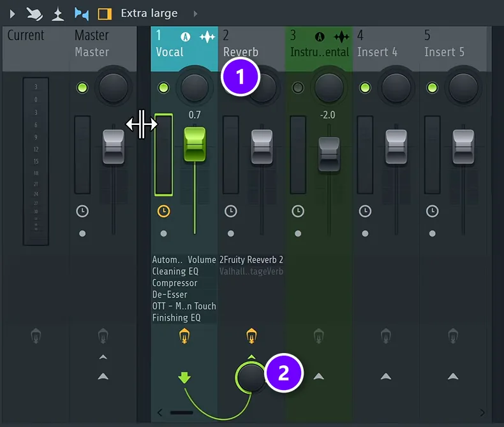Open the Cleaning EQ effect slot

coord(184,271)
